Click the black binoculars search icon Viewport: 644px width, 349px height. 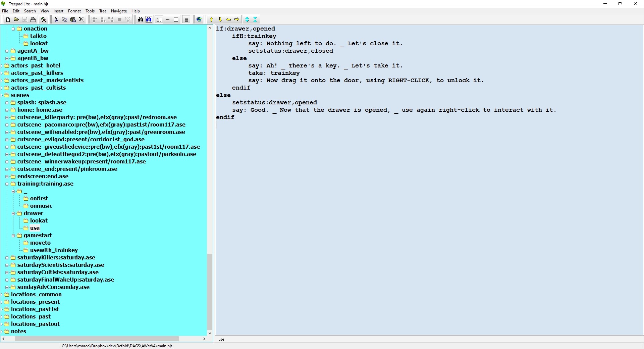[141, 19]
